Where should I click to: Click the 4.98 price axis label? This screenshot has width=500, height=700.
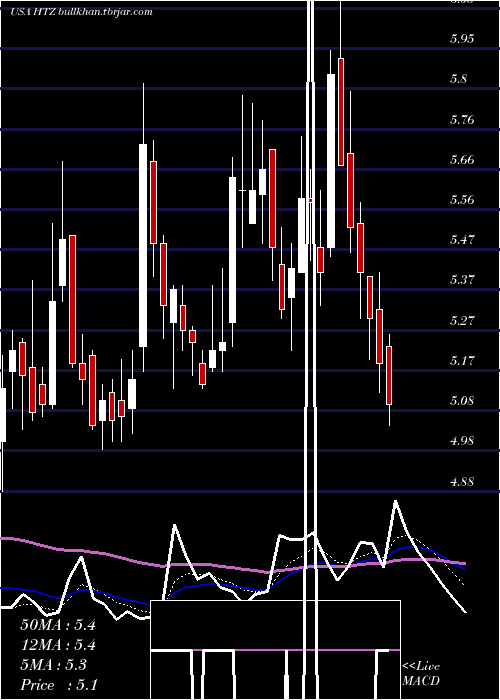coord(462,441)
